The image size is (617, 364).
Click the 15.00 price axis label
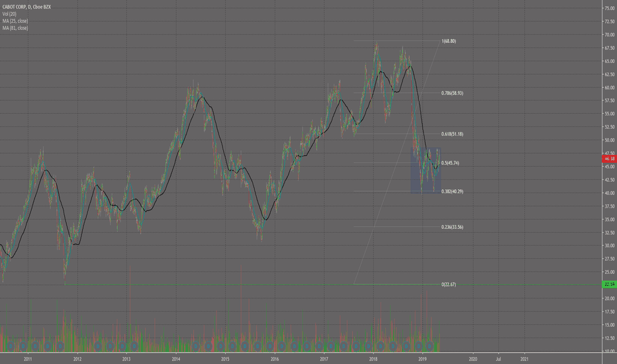coord(610,325)
